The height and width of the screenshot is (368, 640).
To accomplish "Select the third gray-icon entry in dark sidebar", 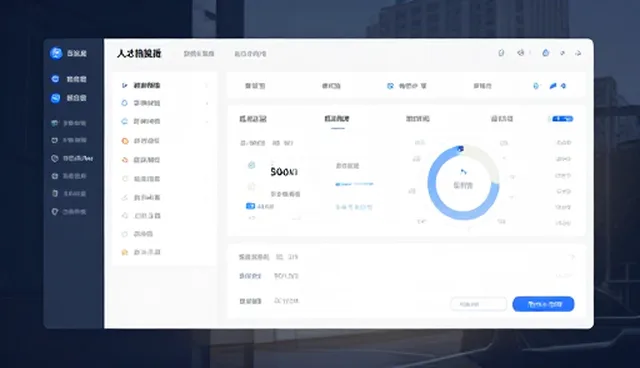I will click(x=72, y=158).
